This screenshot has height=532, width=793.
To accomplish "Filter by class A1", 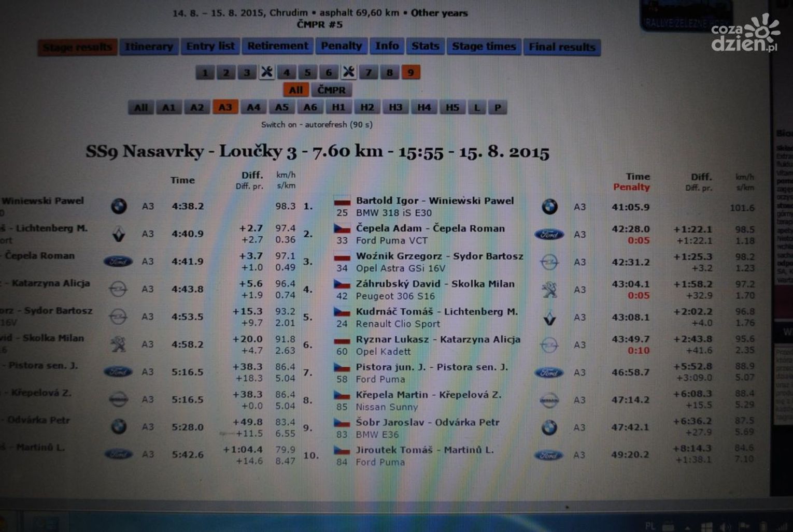I will click(x=169, y=108).
